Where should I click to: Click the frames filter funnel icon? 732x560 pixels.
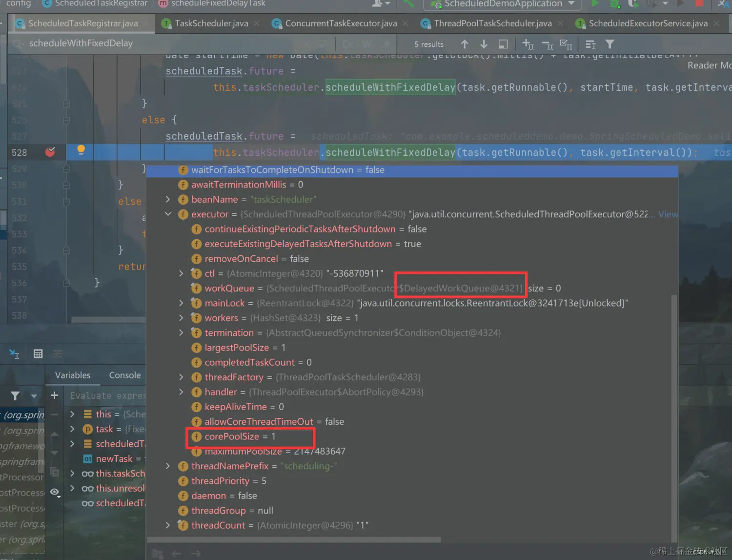coord(15,396)
